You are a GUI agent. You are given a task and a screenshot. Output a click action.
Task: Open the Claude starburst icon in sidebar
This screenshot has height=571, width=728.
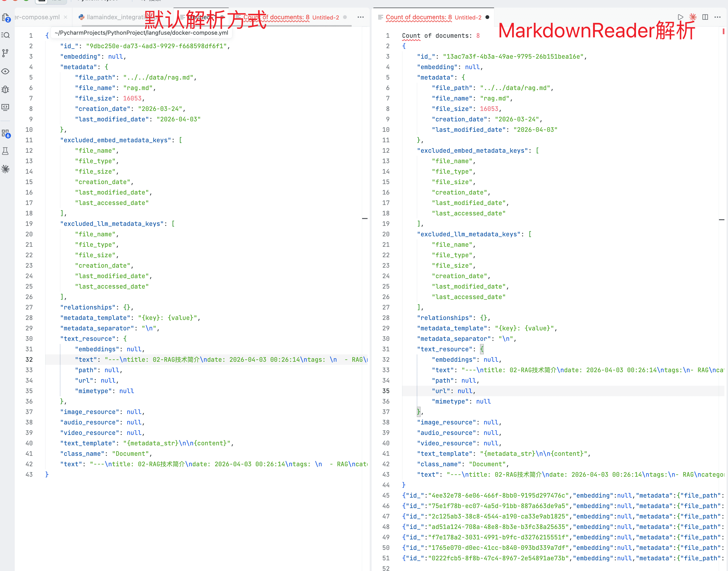pyautogui.click(x=6, y=169)
